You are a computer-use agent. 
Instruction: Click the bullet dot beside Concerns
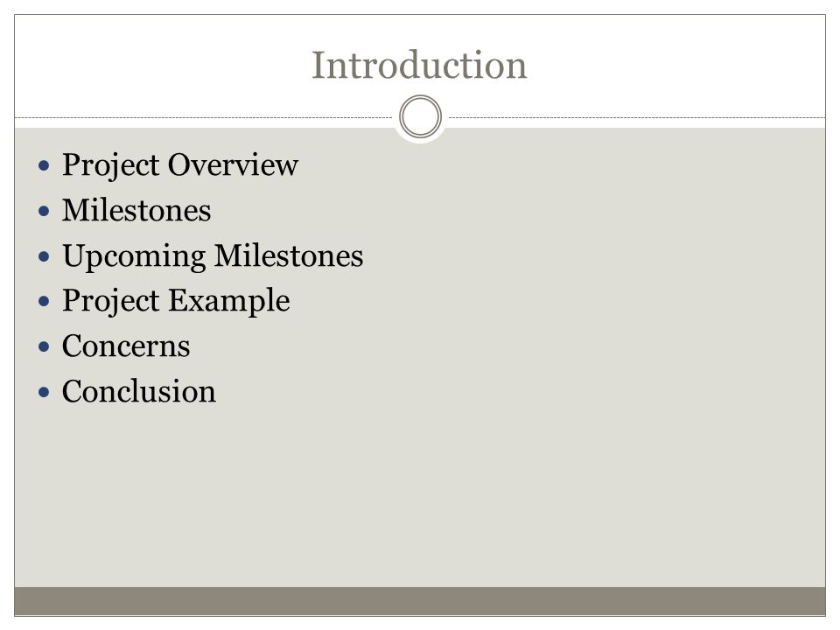tap(44, 346)
